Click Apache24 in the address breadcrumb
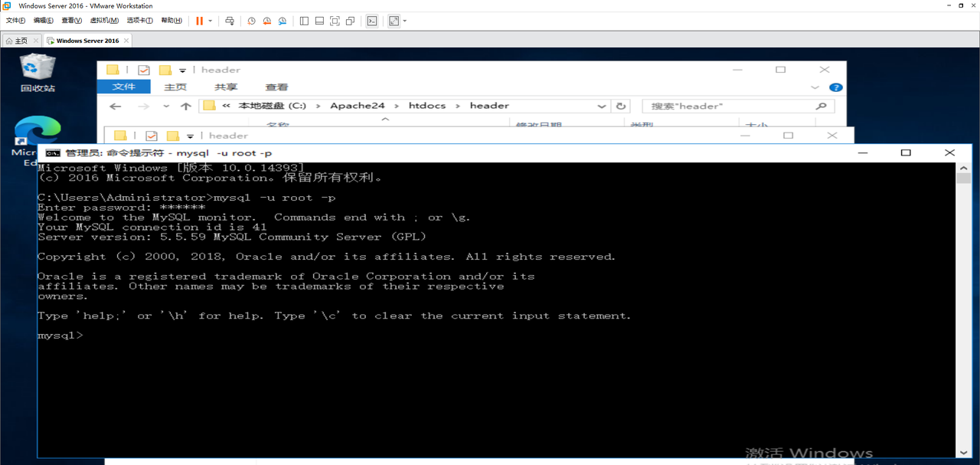The image size is (980, 465). coord(358,106)
